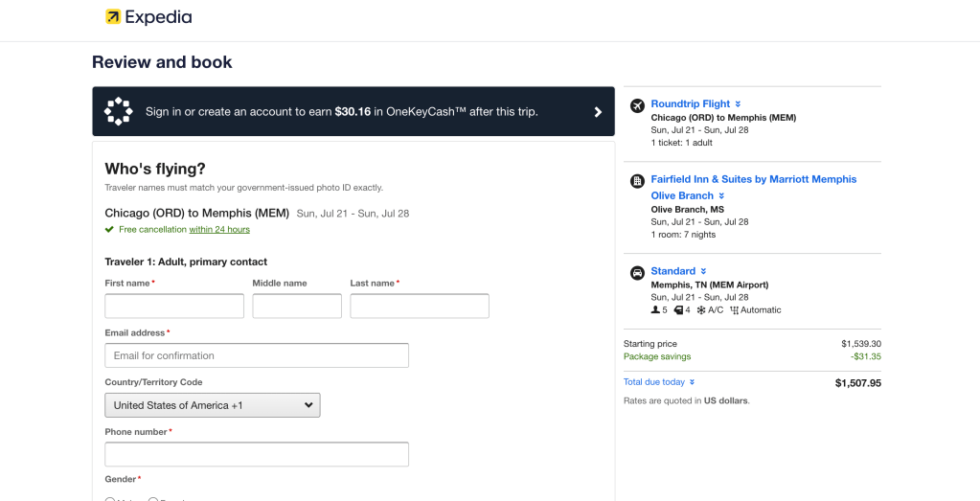Open the Country/Territory Code dropdown

pos(212,405)
